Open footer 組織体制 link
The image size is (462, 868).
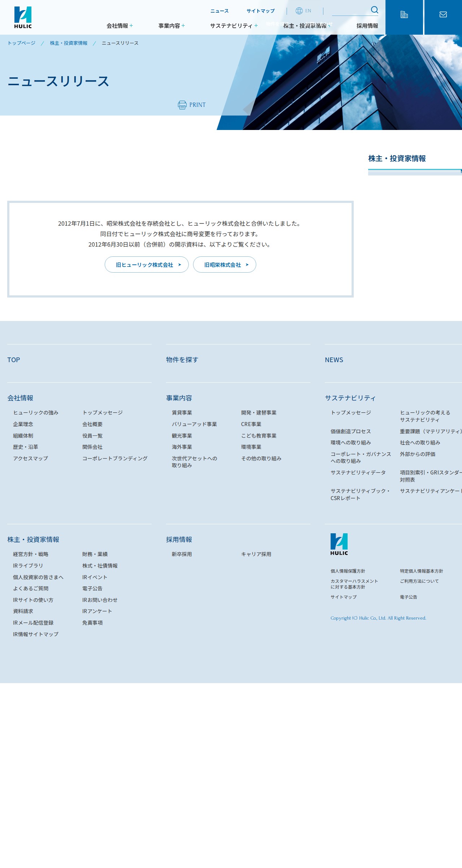(x=23, y=436)
